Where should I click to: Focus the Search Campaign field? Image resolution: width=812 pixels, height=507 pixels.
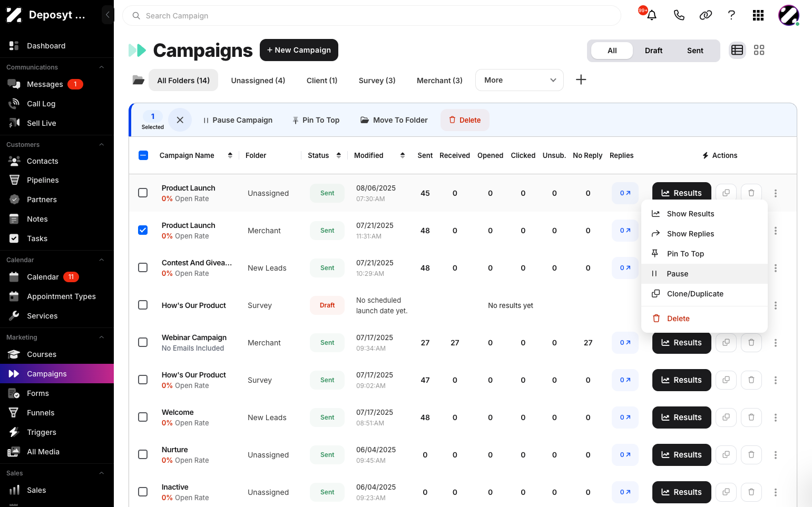point(371,16)
